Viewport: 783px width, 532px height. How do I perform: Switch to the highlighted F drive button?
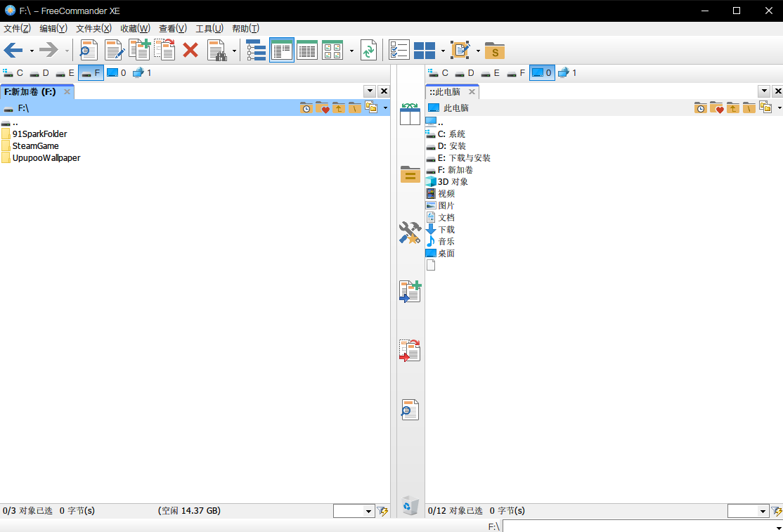(91, 72)
